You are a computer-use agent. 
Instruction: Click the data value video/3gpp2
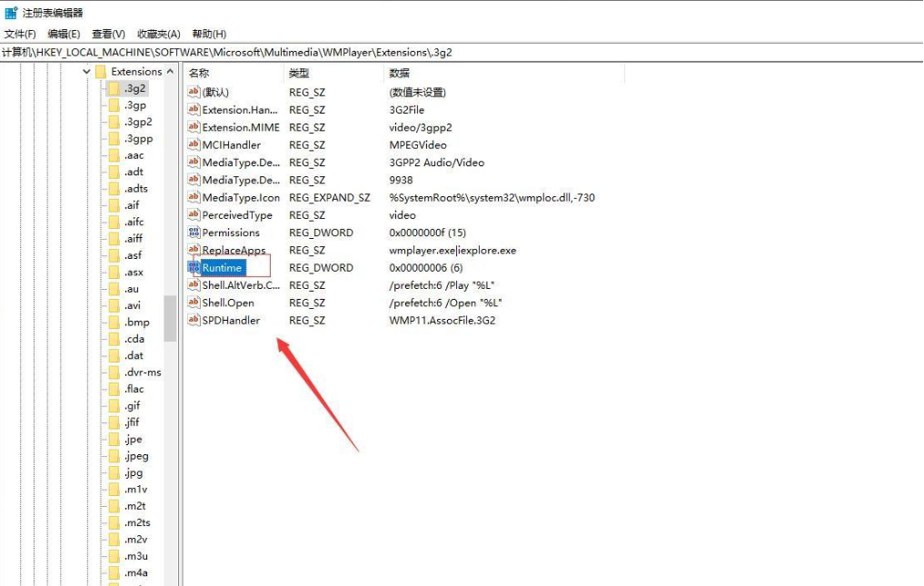[421, 127]
